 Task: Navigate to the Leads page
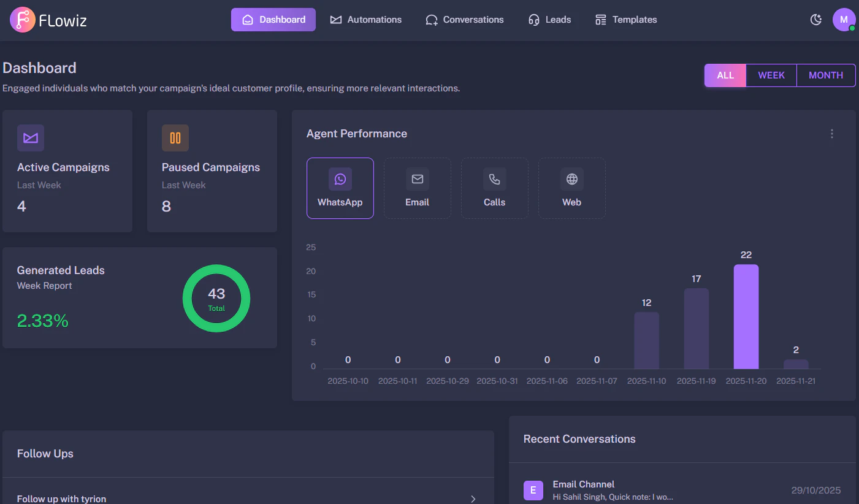click(550, 19)
